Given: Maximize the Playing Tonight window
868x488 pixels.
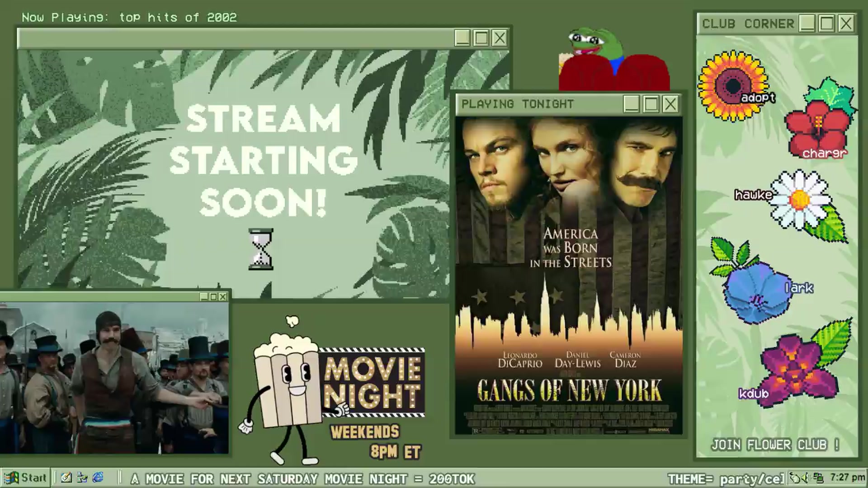Looking at the screenshot, I should pos(651,104).
